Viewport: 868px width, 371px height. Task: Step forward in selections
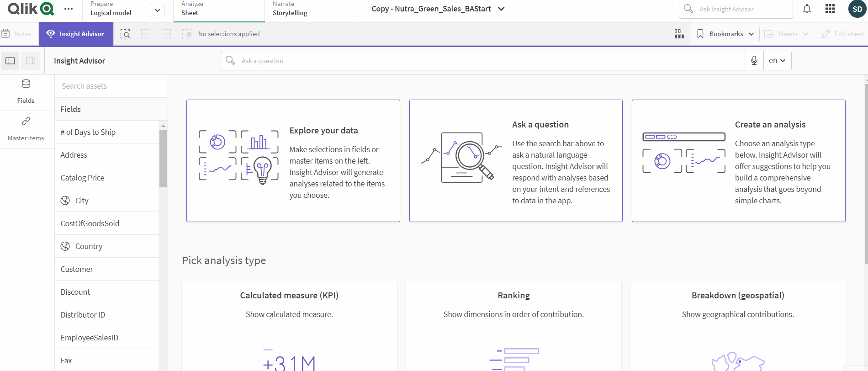pyautogui.click(x=166, y=34)
